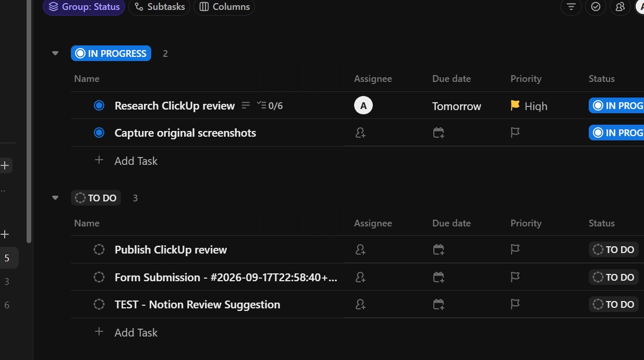
Task: Open the Form Submission task
Action: pyautogui.click(x=226, y=277)
